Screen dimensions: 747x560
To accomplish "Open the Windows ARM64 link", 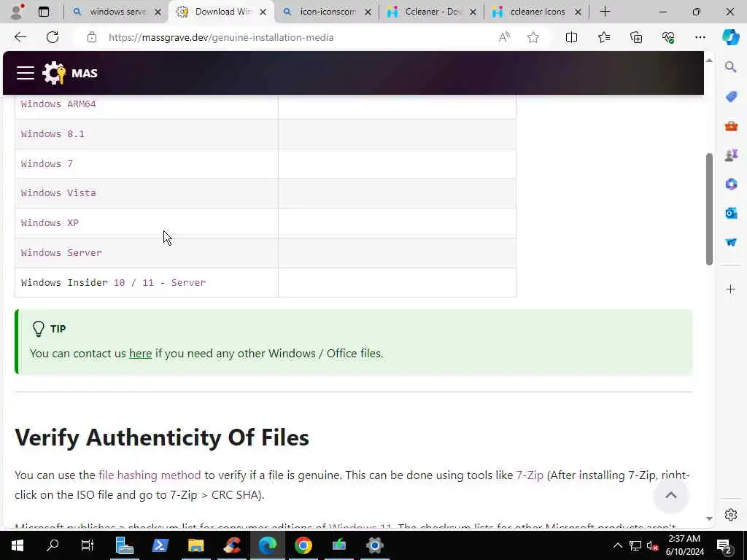I will (58, 104).
